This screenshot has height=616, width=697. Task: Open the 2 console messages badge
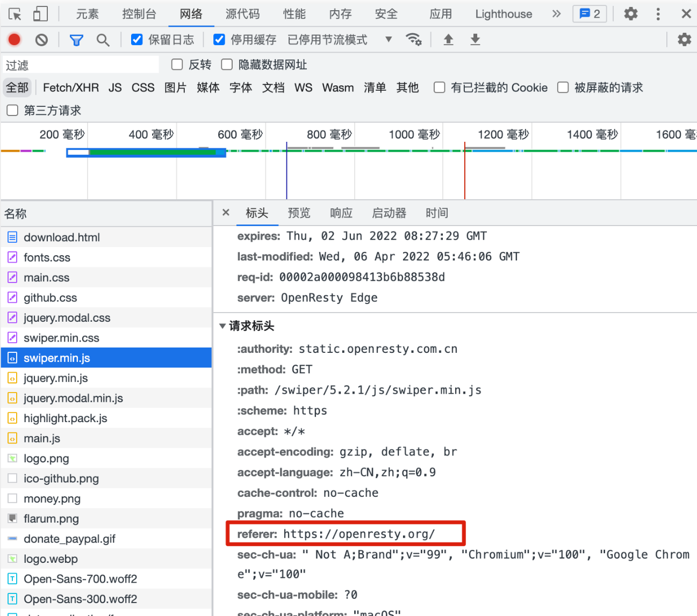[x=590, y=14]
